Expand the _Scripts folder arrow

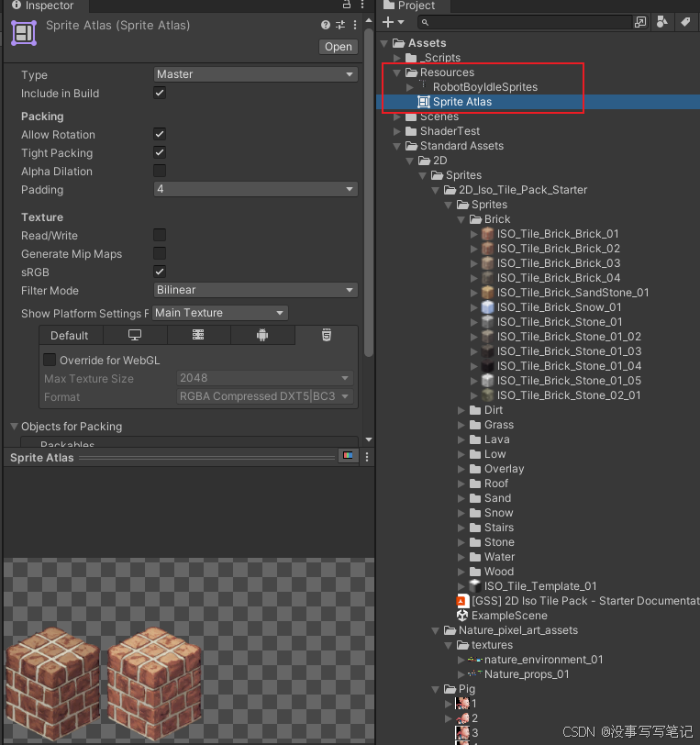[397, 58]
